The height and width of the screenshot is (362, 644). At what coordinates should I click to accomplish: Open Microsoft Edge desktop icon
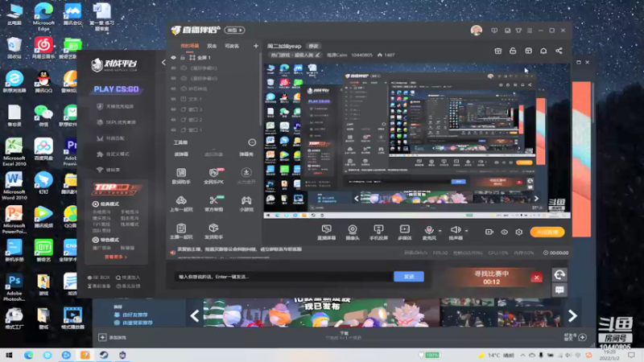point(43,16)
